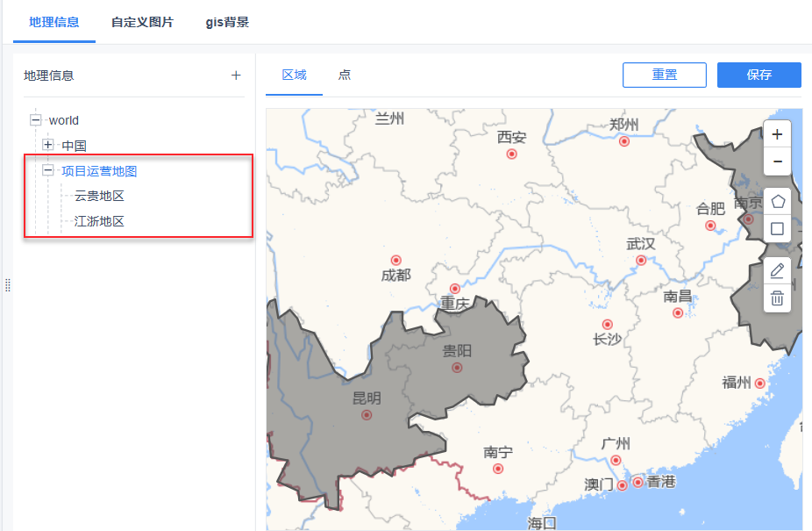812x531 pixels.
Task: Zoom out of the map
Action: tap(777, 161)
